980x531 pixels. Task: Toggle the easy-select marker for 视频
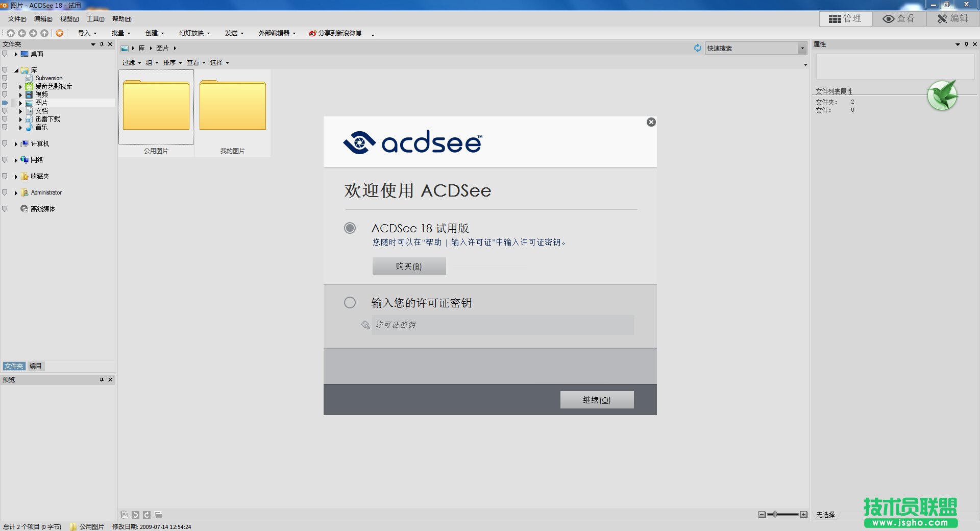pos(5,94)
